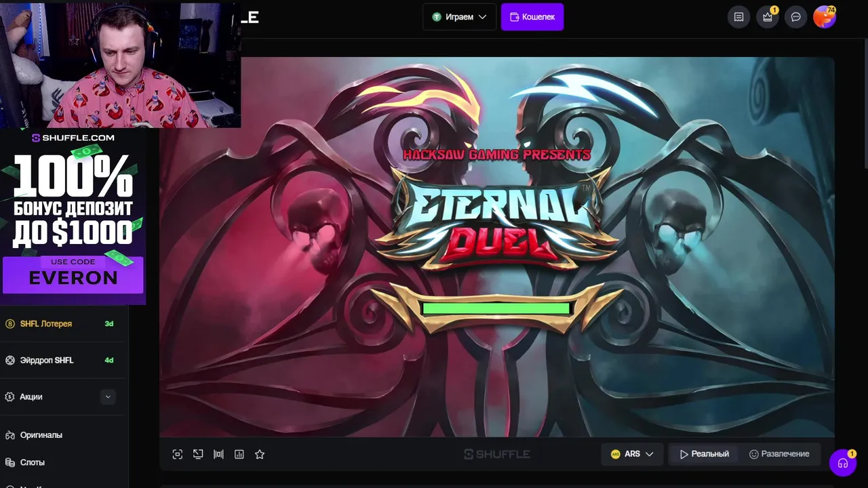868x488 pixels.
Task: Open the support headset chat button
Action: (843, 463)
